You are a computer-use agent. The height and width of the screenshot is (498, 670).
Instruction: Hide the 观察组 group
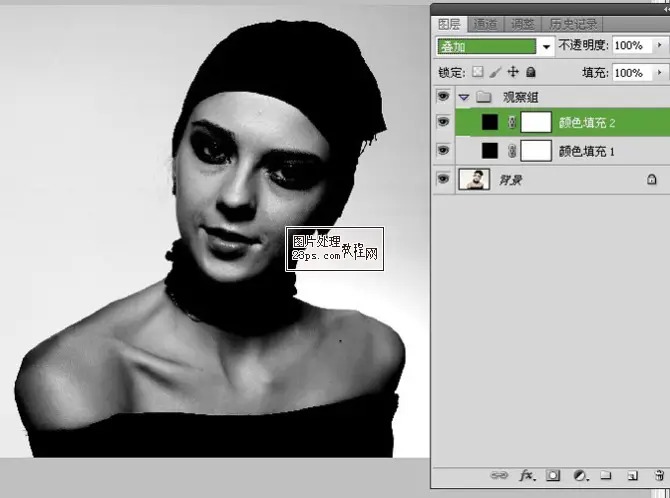(x=444, y=97)
